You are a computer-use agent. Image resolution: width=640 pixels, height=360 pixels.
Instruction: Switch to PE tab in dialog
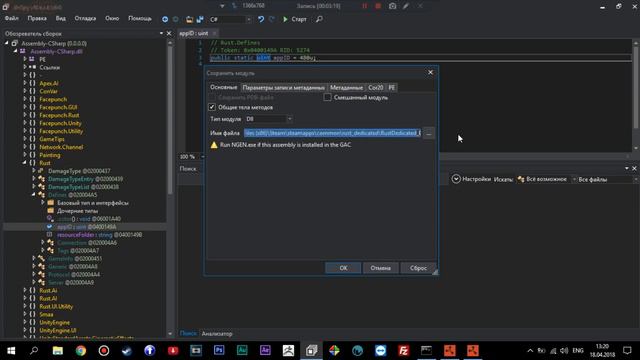(391, 88)
